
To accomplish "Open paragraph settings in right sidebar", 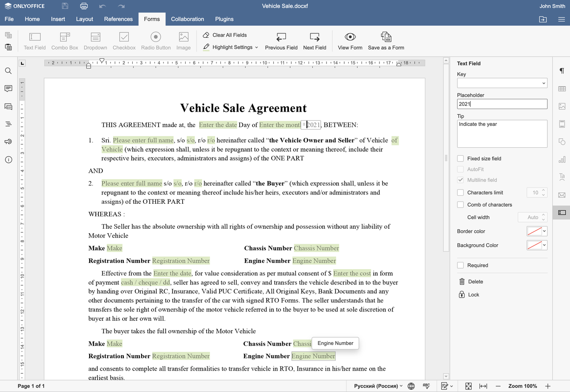I will (x=562, y=71).
